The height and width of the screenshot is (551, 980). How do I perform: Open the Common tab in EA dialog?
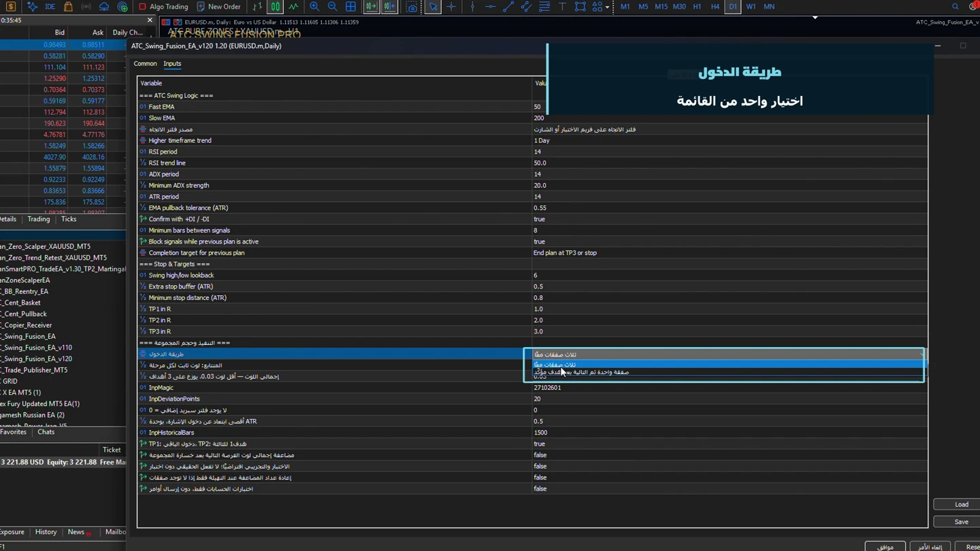click(x=145, y=63)
